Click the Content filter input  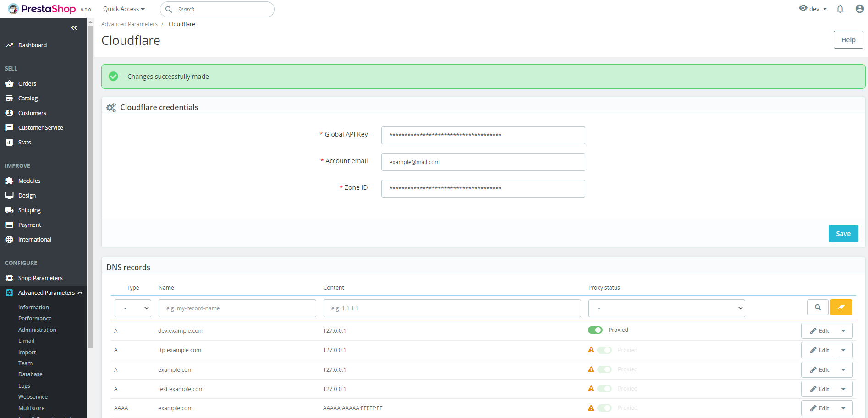coord(452,308)
